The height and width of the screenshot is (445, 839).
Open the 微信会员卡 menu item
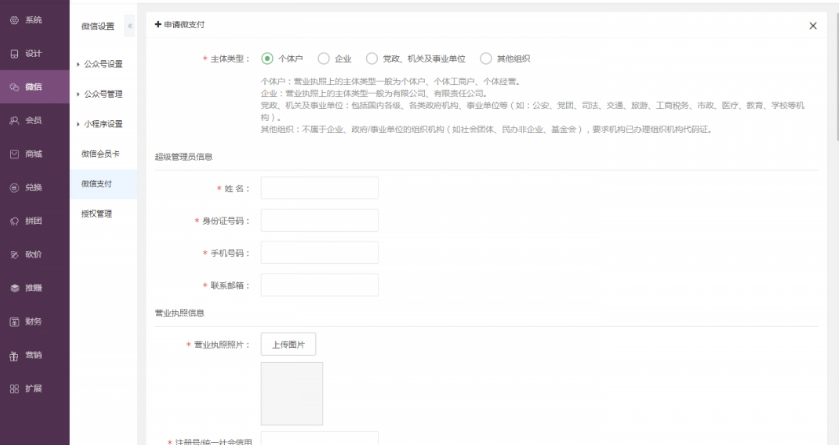pyautogui.click(x=100, y=153)
